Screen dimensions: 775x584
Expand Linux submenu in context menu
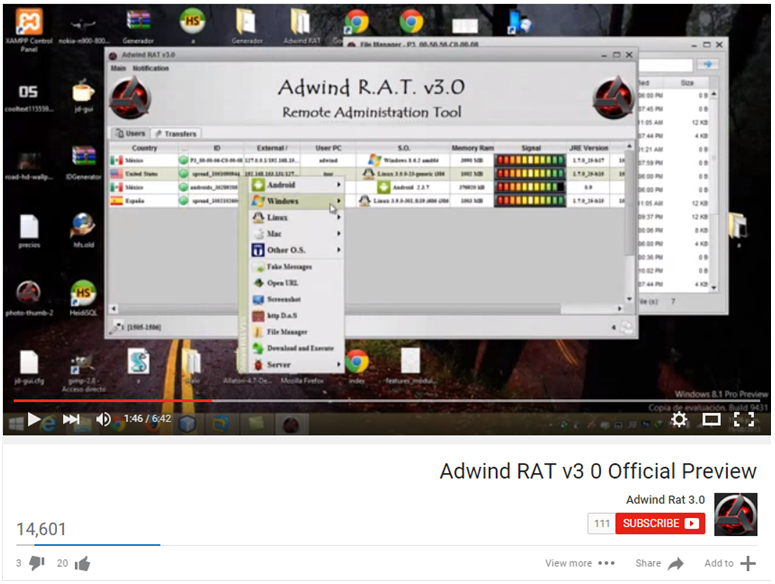tap(296, 217)
